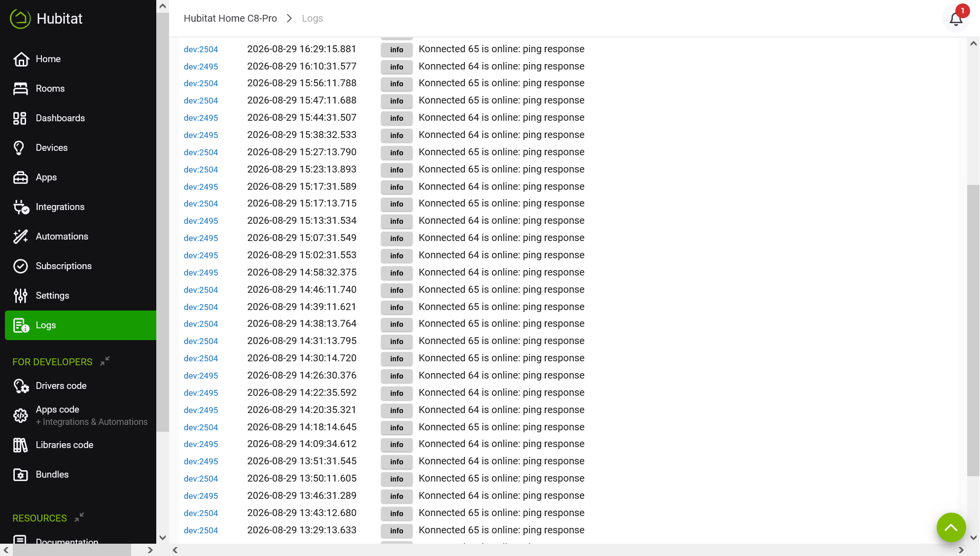Open Automations wand icon
The image size is (980, 556).
[20, 237]
